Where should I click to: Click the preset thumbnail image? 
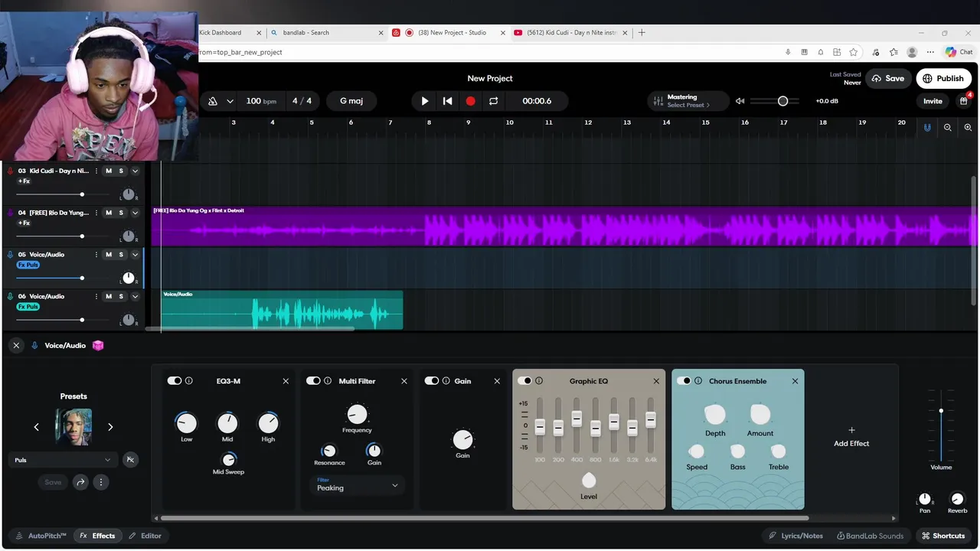[x=73, y=427]
